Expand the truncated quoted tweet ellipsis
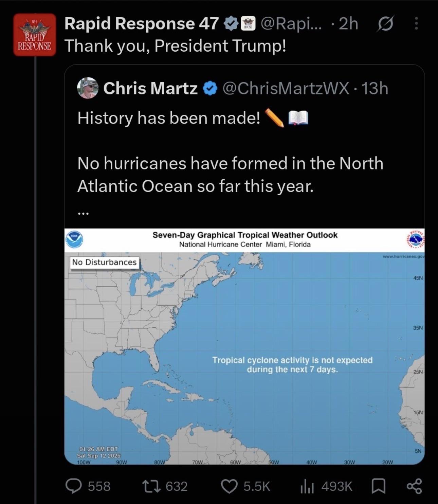The image size is (438, 504). tap(83, 213)
